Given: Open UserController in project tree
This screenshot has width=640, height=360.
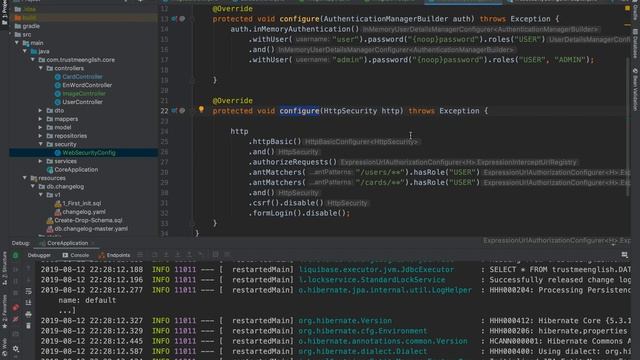Looking at the screenshot, I should [x=82, y=102].
